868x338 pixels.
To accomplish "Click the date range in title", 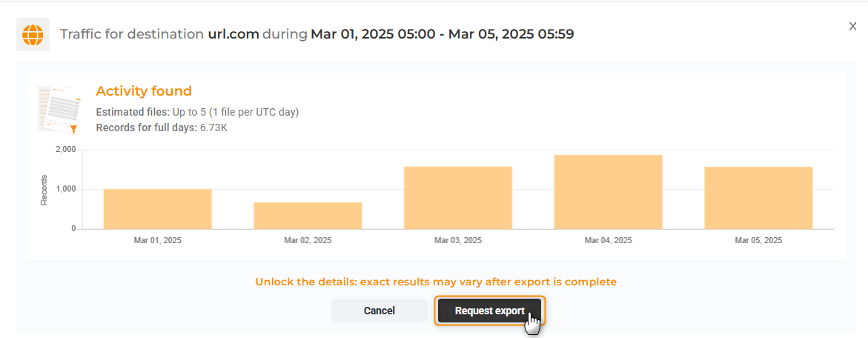I will (442, 34).
